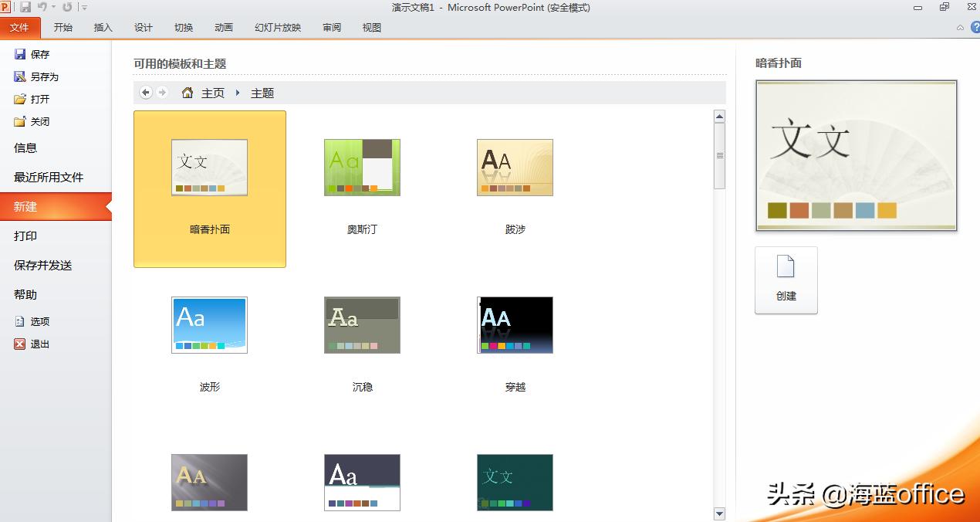
Task: Select the 奥斯汀 theme thumbnail
Action: point(362,168)
